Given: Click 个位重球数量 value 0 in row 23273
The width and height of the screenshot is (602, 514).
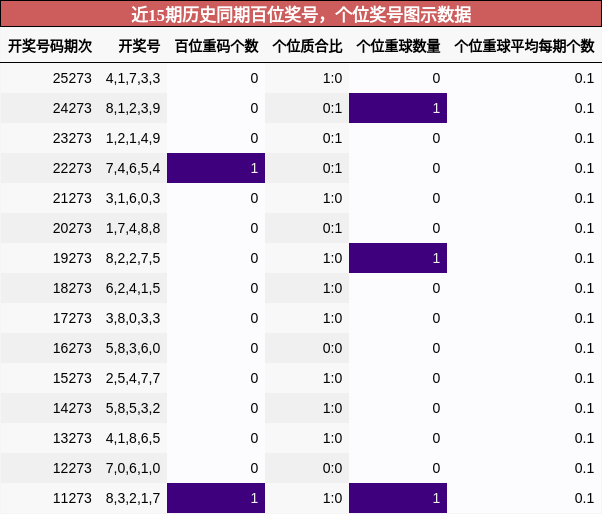Looking at the screenshot, I should point(436,138).
